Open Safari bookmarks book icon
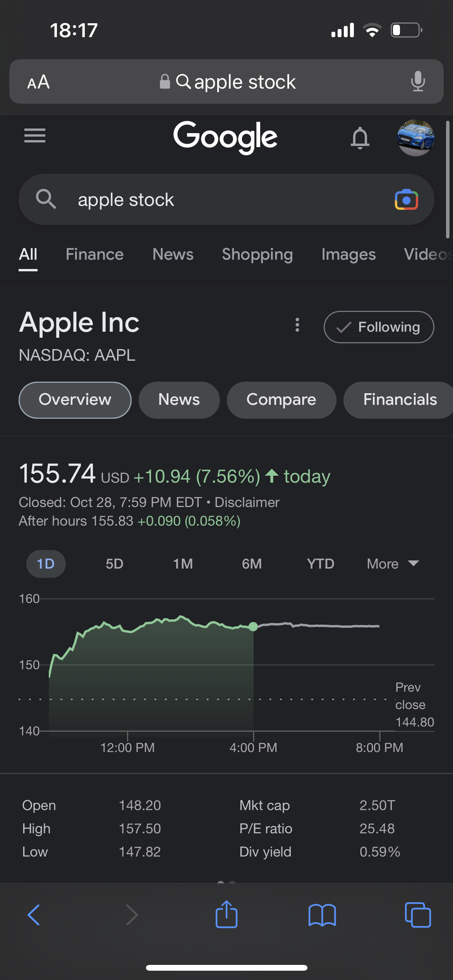453x980 pixels. tap(322, 915)
